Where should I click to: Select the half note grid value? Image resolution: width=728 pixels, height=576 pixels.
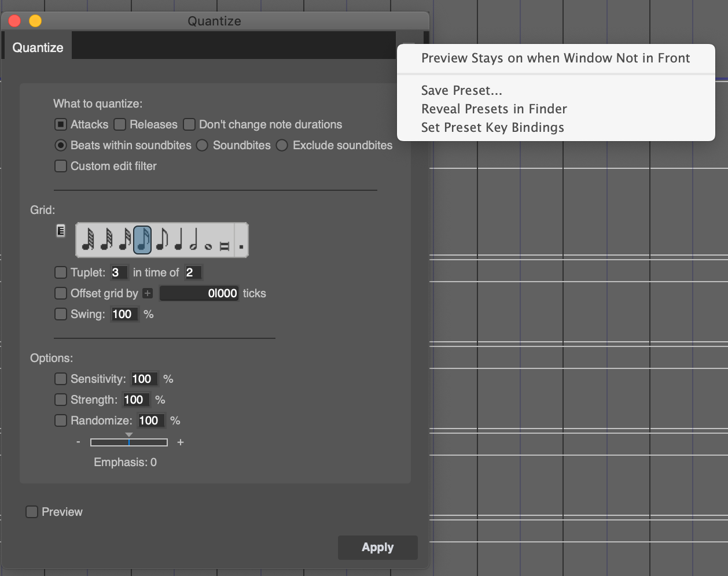point(194,240)
